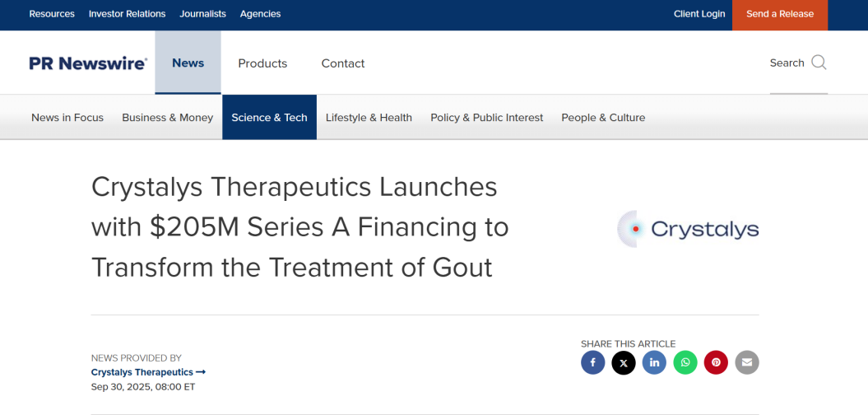Go to the Contact page
Viewport: 868px width, 415px height.
coord(343,63)
